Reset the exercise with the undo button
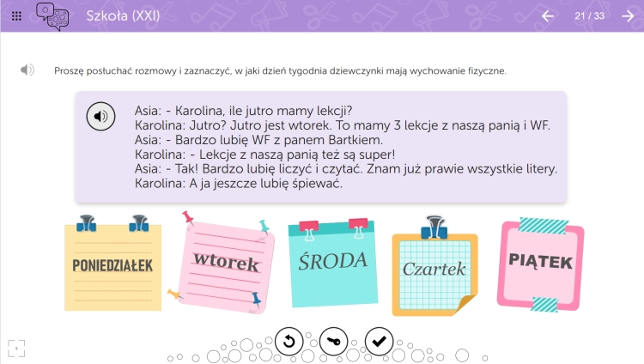The height and width of the screenshot is (364, 644). 289,342
